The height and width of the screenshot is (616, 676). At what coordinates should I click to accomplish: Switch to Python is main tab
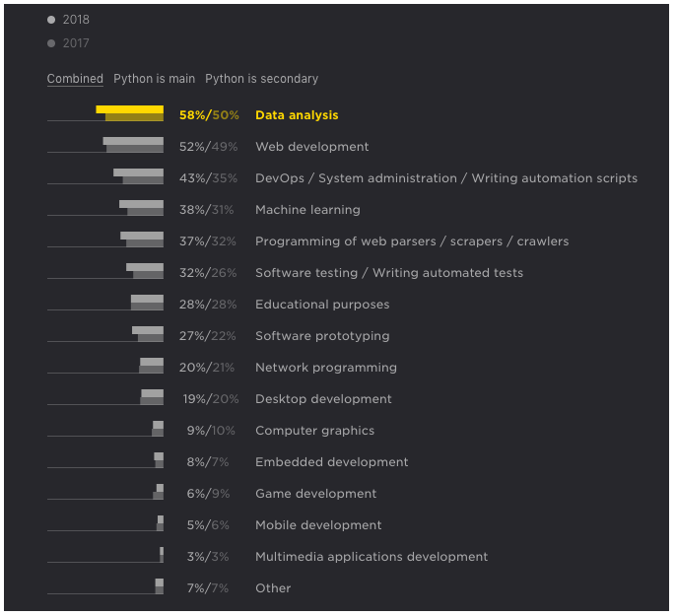155,79
